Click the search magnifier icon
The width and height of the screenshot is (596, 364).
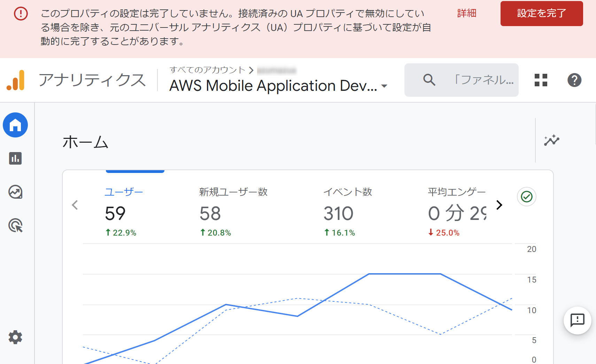point(429,80)
